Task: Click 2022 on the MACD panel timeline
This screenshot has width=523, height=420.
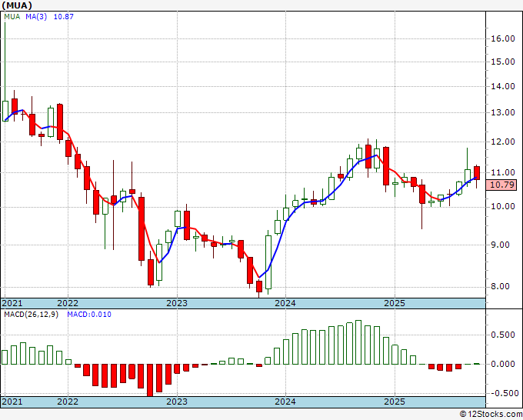Action: point(68,402)
